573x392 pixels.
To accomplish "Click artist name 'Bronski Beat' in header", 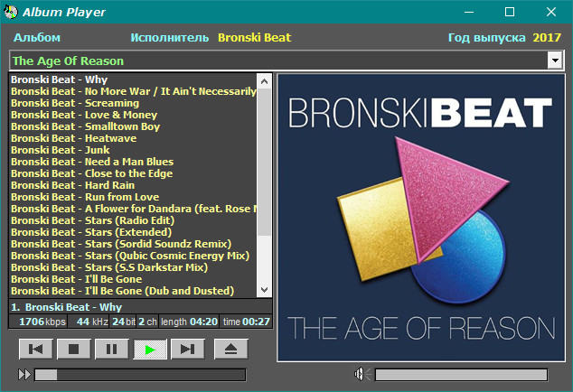I will pyautogui.click(x=254, y=38).
